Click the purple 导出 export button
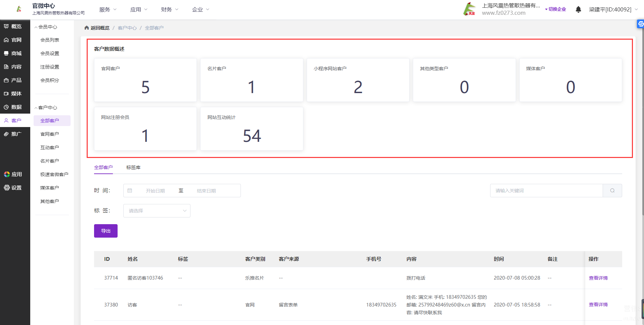The image size is (644, 325). (106, 231)
